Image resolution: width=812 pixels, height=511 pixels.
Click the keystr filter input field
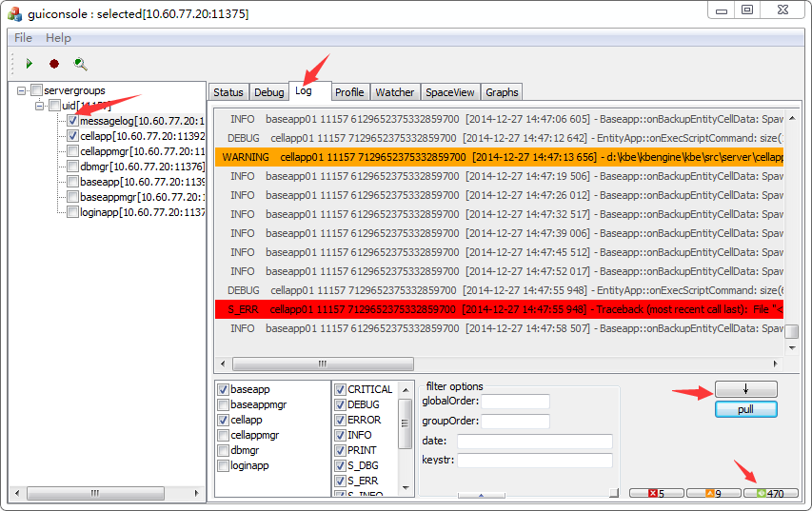[x=534, y=461]
